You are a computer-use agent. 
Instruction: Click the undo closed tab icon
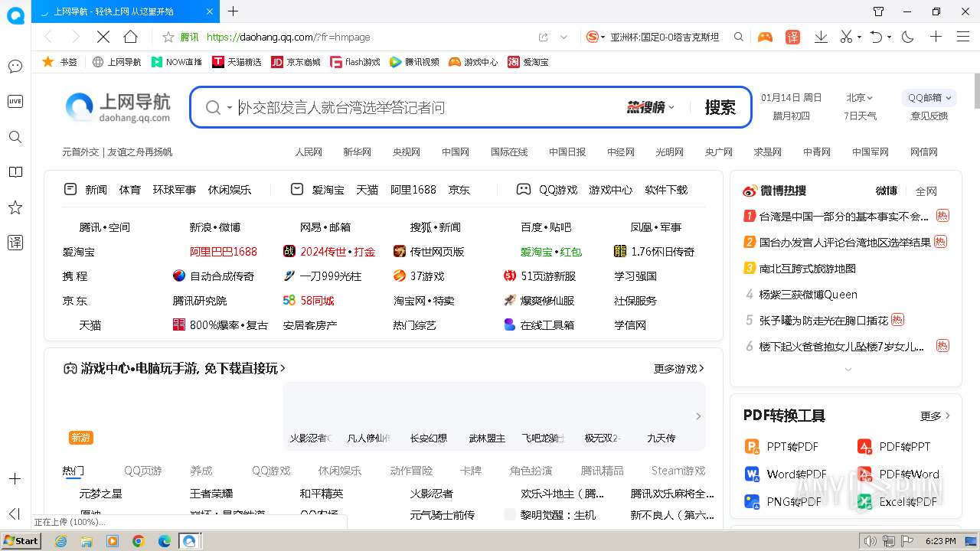[877, 37]
